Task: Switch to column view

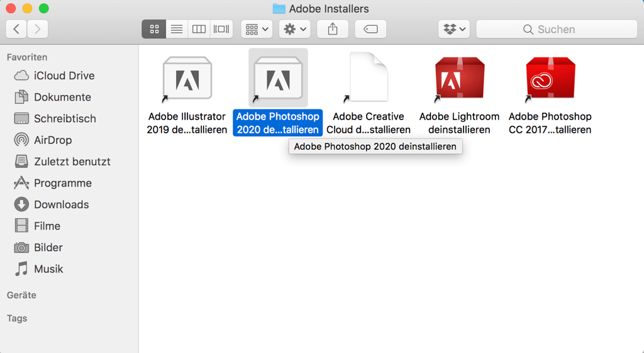Action: coord(199,29)
